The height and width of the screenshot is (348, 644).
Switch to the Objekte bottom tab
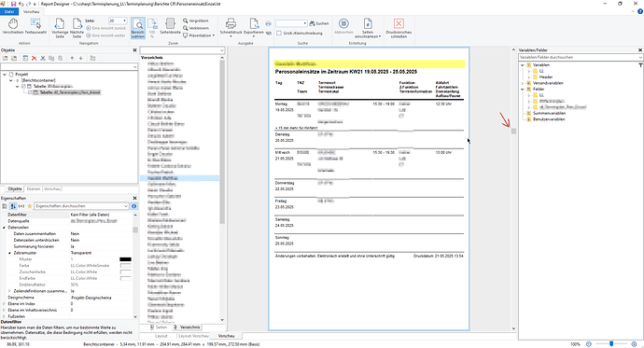(x=15, y=188)
